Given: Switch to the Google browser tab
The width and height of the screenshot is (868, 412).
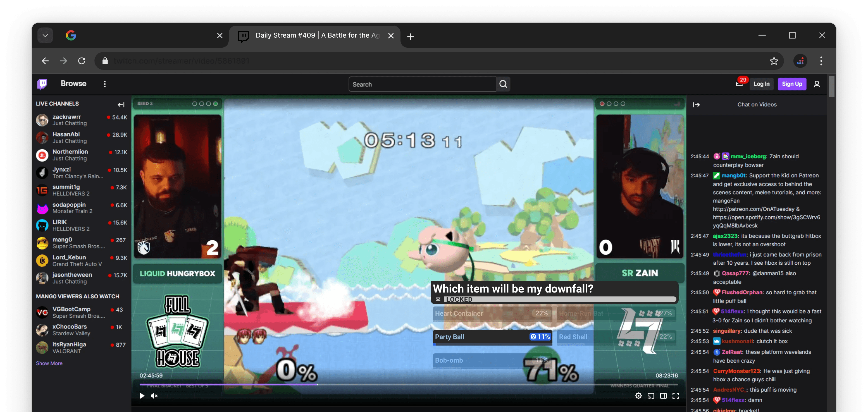Looking at the screenshot, I should pos(135,35).
